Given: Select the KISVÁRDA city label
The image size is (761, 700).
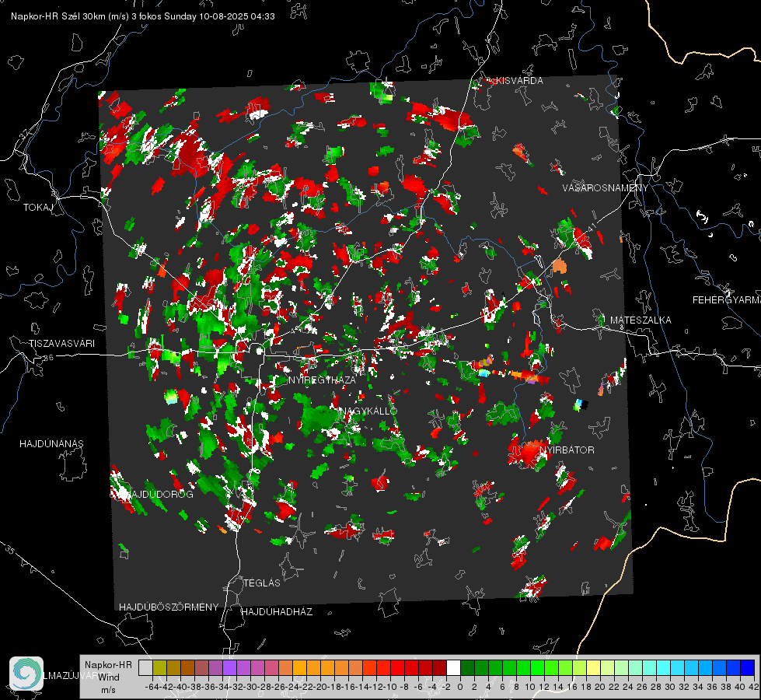Looking at the screenshot, I should click(518, 81).
